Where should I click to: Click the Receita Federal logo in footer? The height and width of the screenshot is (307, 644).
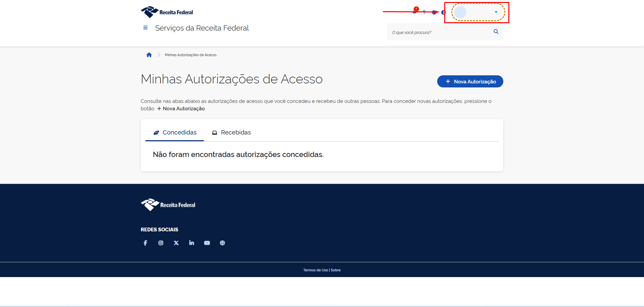(x=168, y=205)
